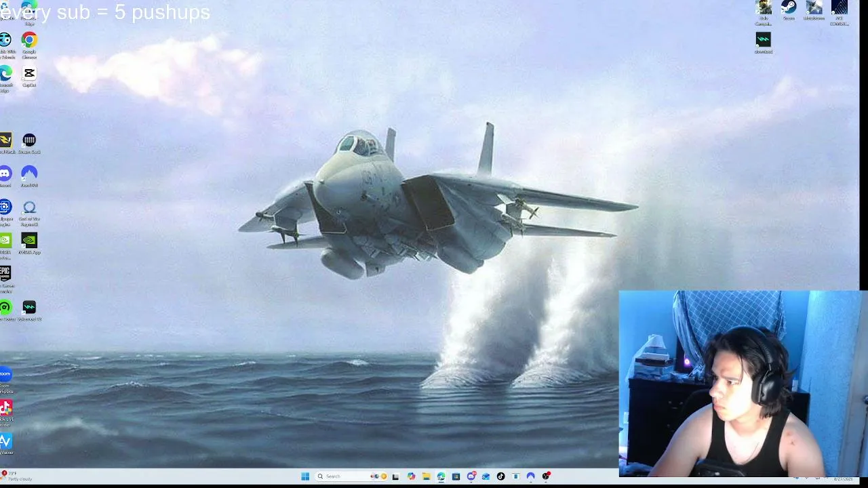Select the Halo desktop game shortcut

pos(764,13)
